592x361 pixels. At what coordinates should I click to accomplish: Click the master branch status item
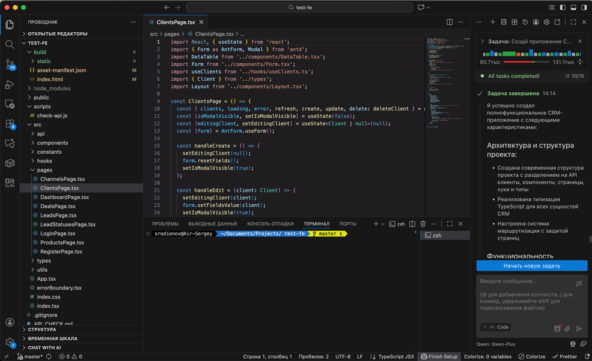pos(30,356)
